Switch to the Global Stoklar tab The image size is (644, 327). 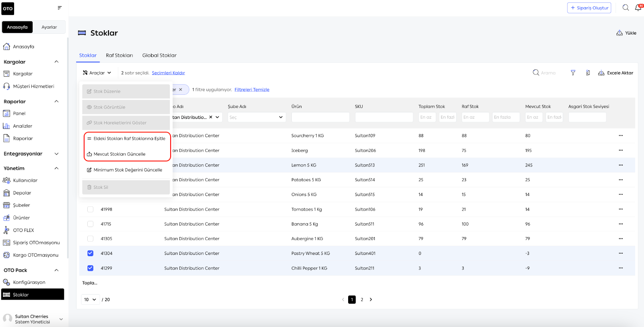tap(159, 56)
